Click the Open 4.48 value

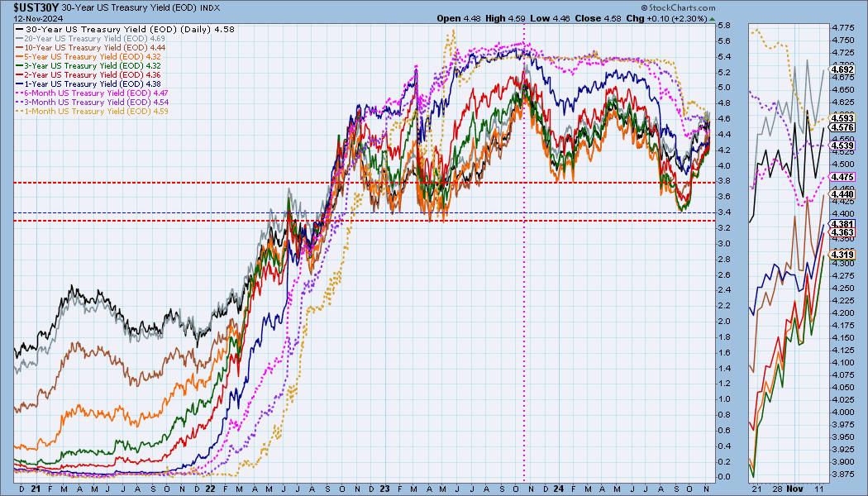coord(460,18)
